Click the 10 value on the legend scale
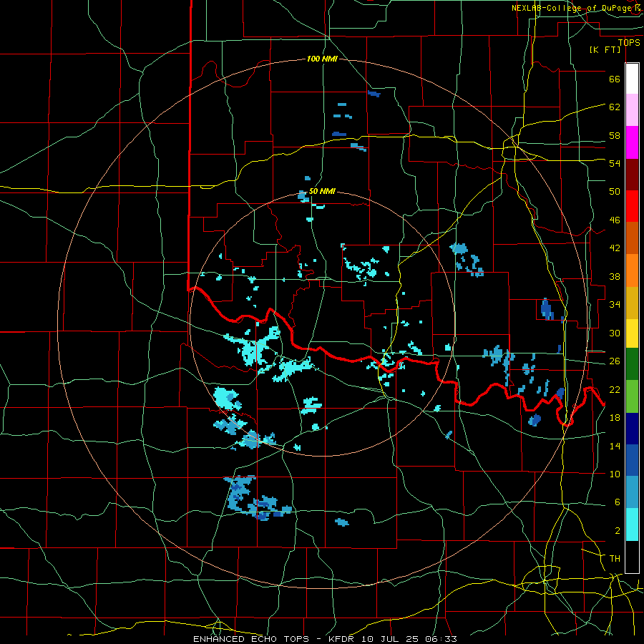 coord(615,474)
